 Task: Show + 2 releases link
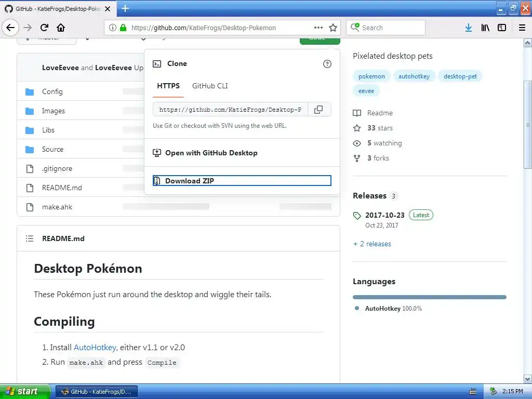tap(372, 244)
